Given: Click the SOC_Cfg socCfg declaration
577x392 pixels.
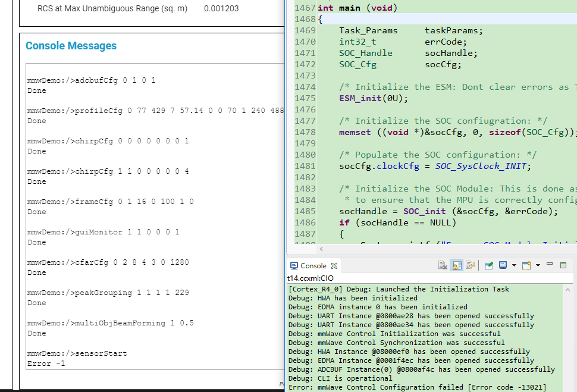Looking at the screenshot, I should (400, 64).
